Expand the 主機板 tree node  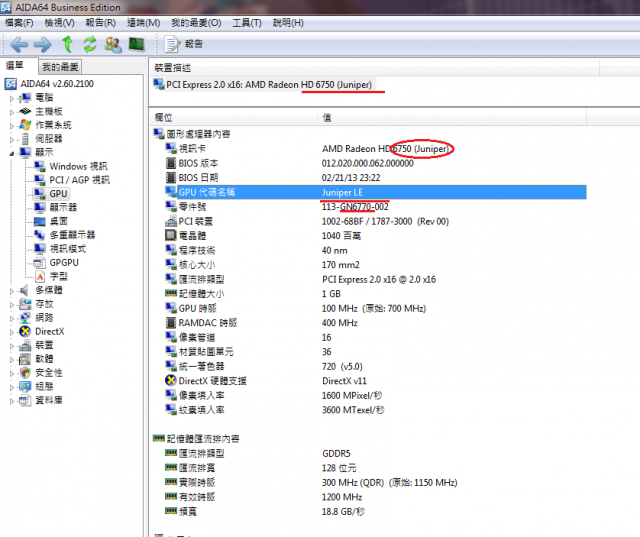click(12, 112)
